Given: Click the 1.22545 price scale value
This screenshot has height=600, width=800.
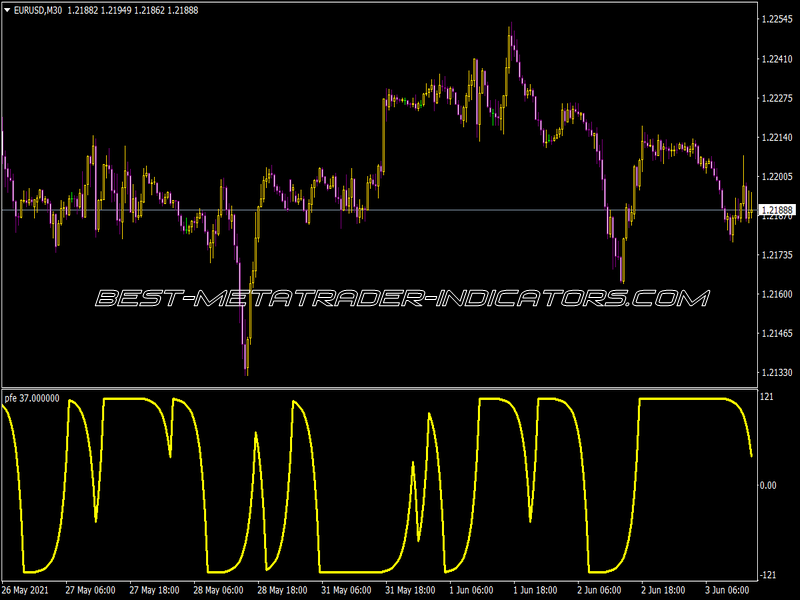Looking at the screenshot, I should 778,19.
